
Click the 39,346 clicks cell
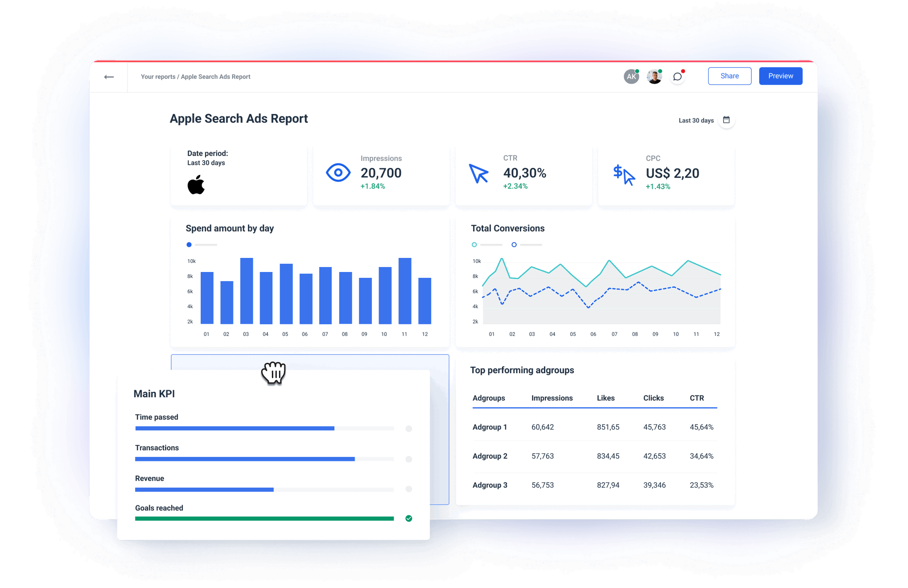point(654,485)
